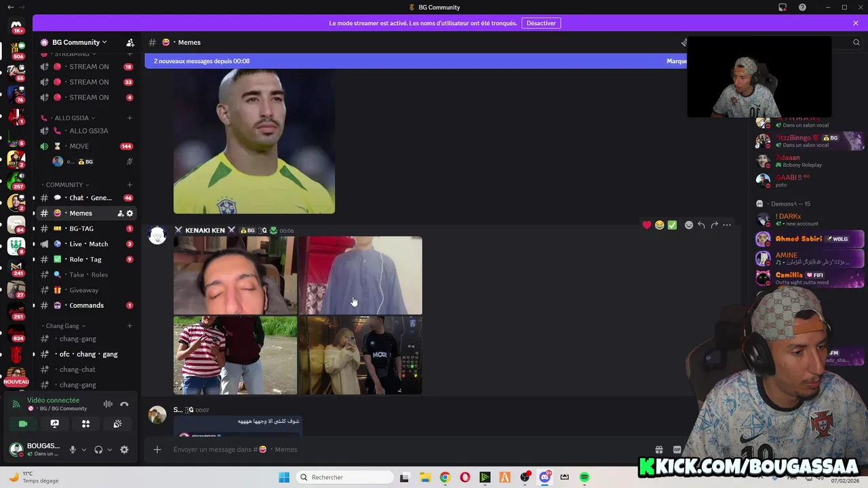Open the Role Tag channel
The image size is (868, 488).
pos(86,259)
